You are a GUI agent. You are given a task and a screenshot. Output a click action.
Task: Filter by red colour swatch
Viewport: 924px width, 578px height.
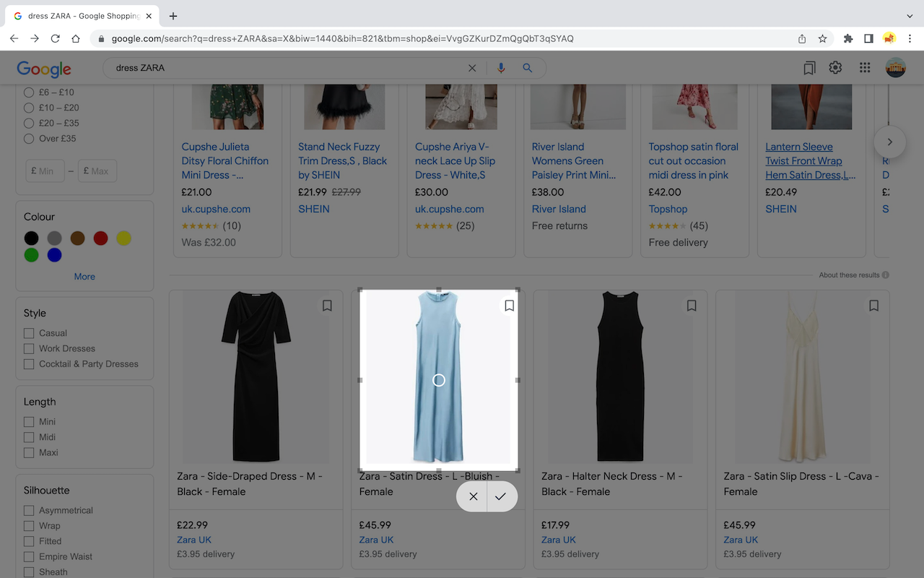click(101, 238)
